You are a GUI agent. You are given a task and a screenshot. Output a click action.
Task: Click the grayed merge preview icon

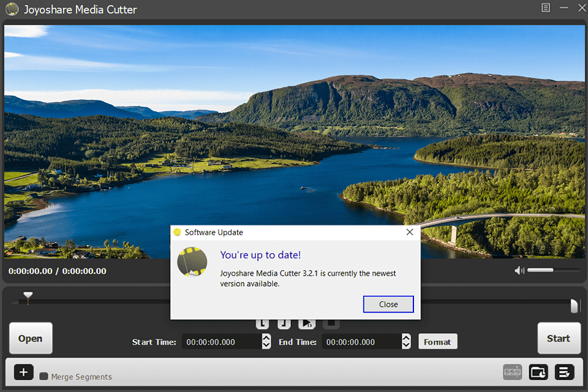point(512,372)
